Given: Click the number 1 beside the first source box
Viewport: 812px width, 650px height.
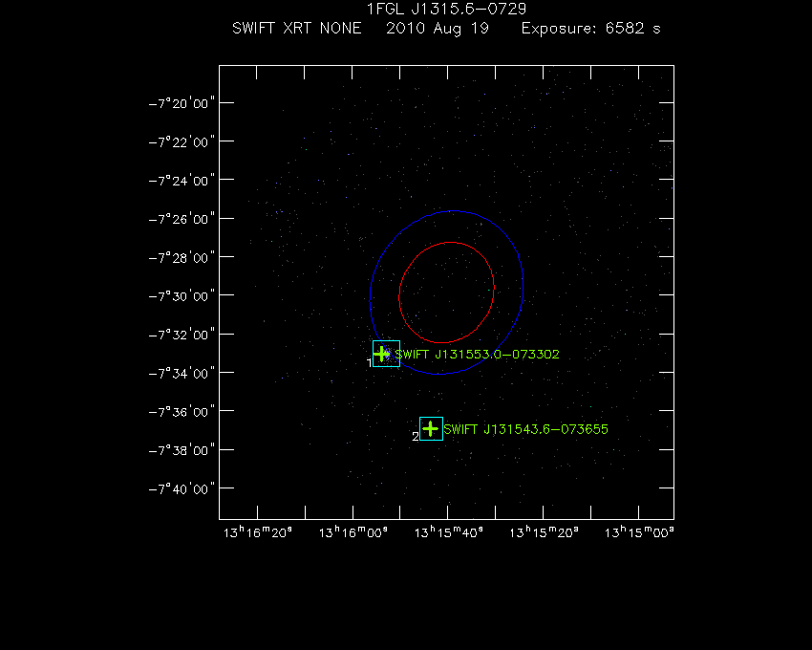Looking at the screenshot, I should coord(370,363).
